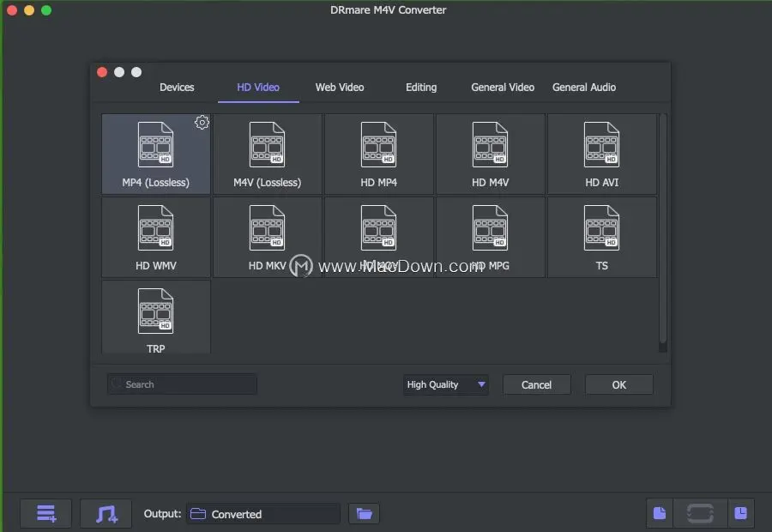Click the format Search field

tap(182, 384)
